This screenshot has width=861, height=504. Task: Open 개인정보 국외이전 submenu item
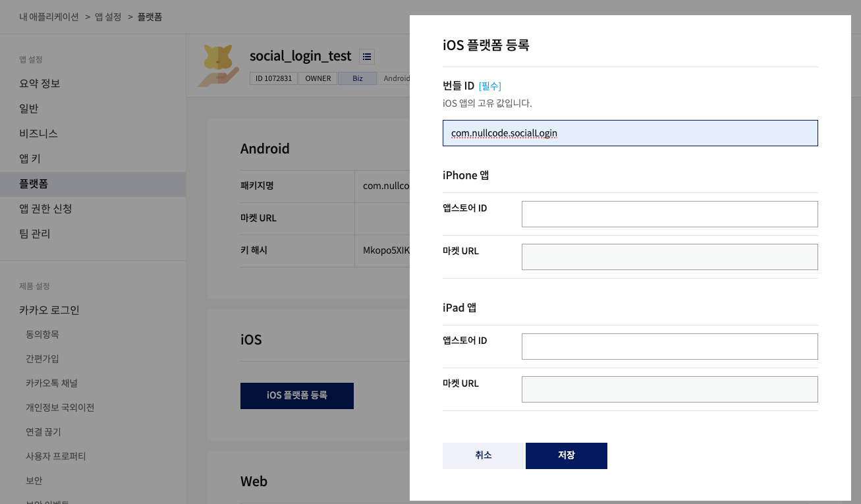coord(60,408)
